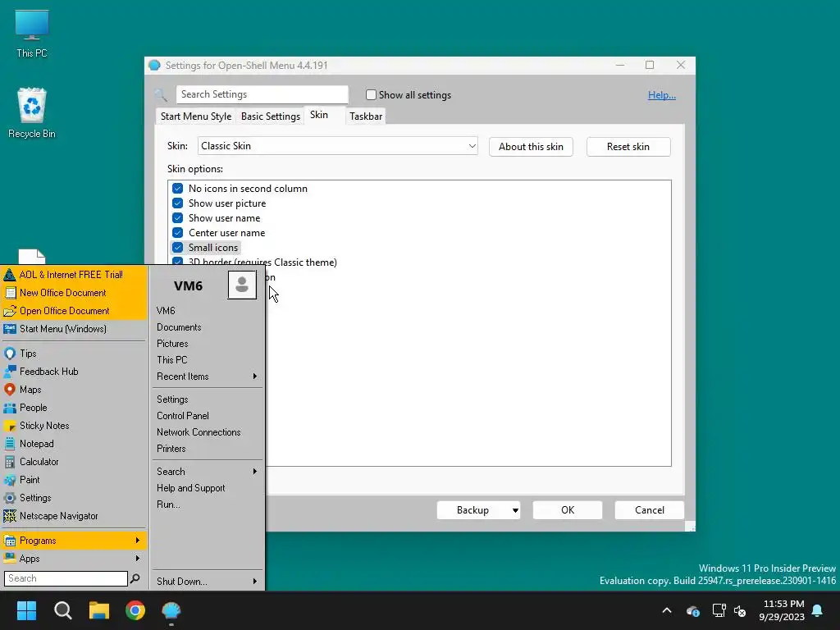
Task: Uncheck Show user picture option
Action: (177, 203)
